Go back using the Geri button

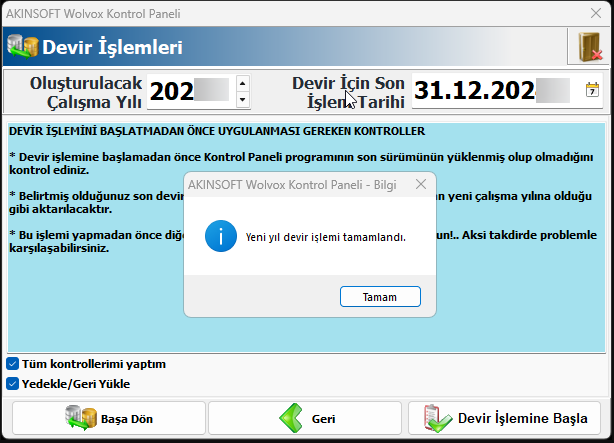[x=306, y=418]
